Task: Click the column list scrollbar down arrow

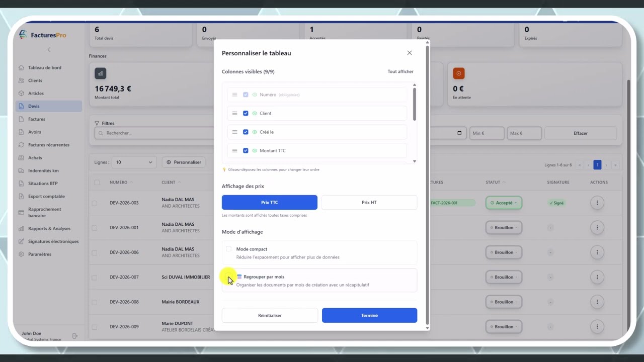Action: pos(415,161)
